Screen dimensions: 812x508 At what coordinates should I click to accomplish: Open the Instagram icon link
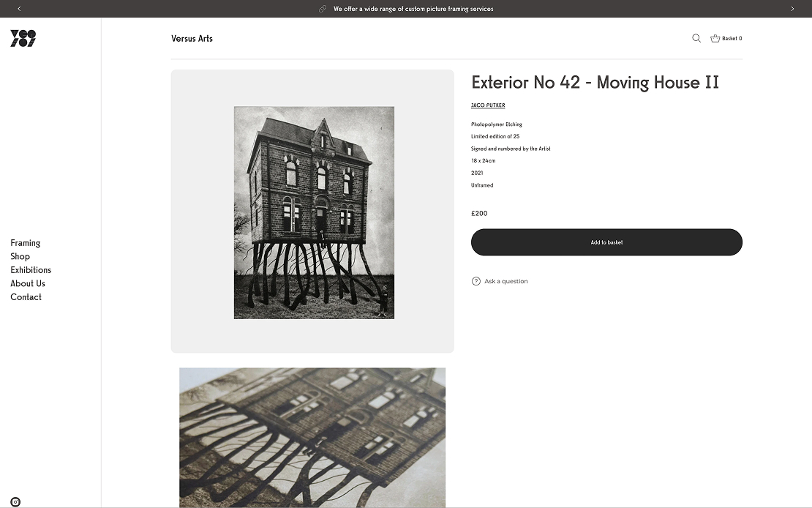15,502
